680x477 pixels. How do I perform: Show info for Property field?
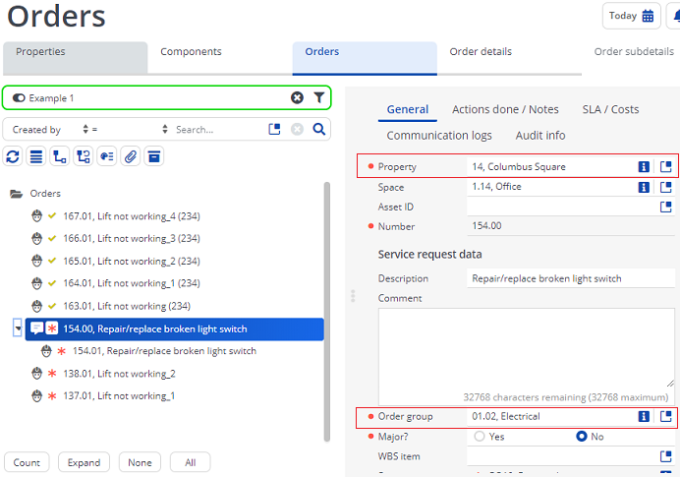tap(644, 167)
